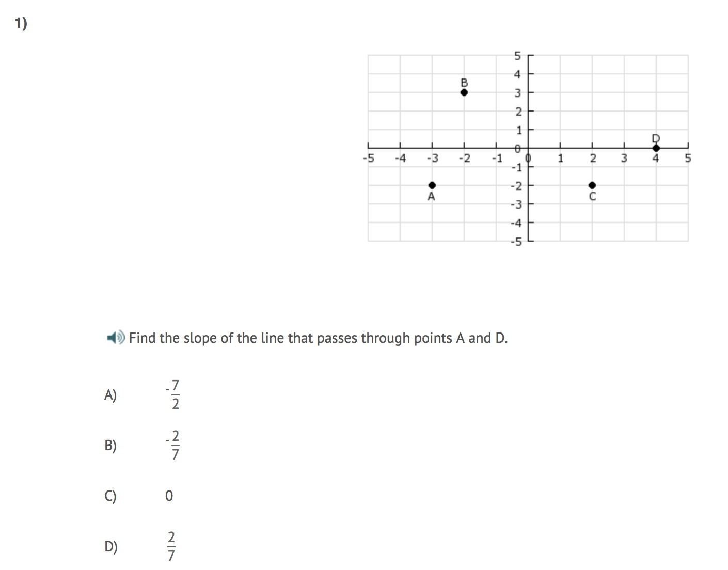Click the question text about slope
The height and width of the screenshot is (570, 728).
pos(319,338)
